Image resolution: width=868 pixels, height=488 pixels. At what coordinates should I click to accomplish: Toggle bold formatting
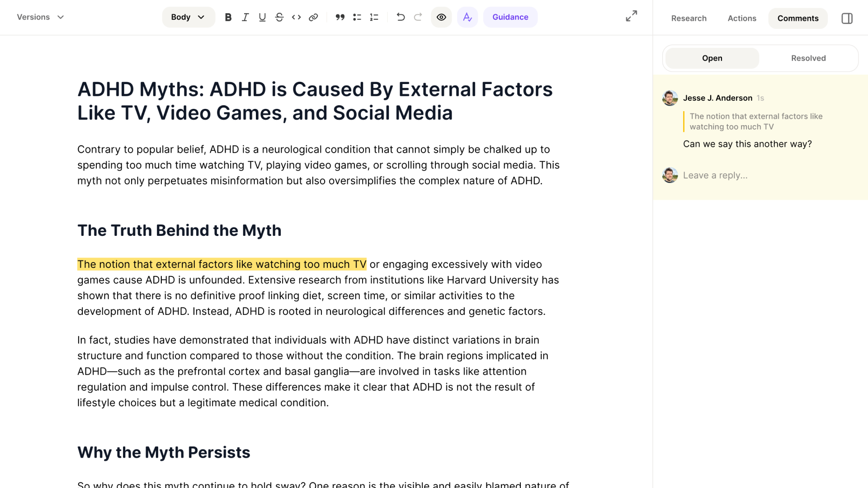point(228,17)
